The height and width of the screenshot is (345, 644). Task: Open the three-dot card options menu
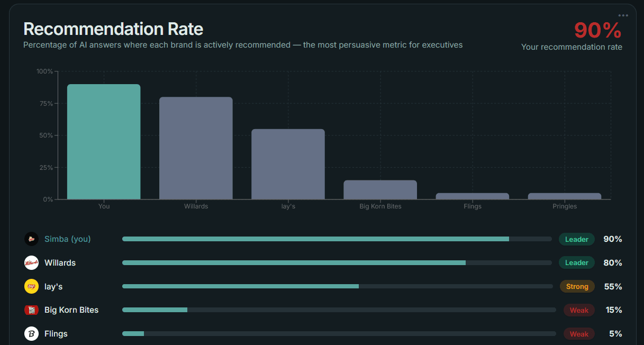click(623, 15)
